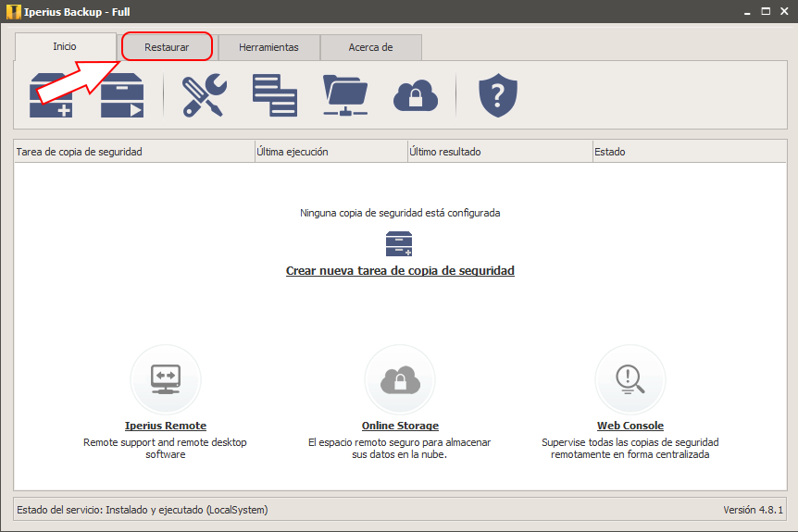Image resolution: width=798 pixels, height=532 pixels.
Task: Switch to the Inicio tab
Action: click(65, 47)
